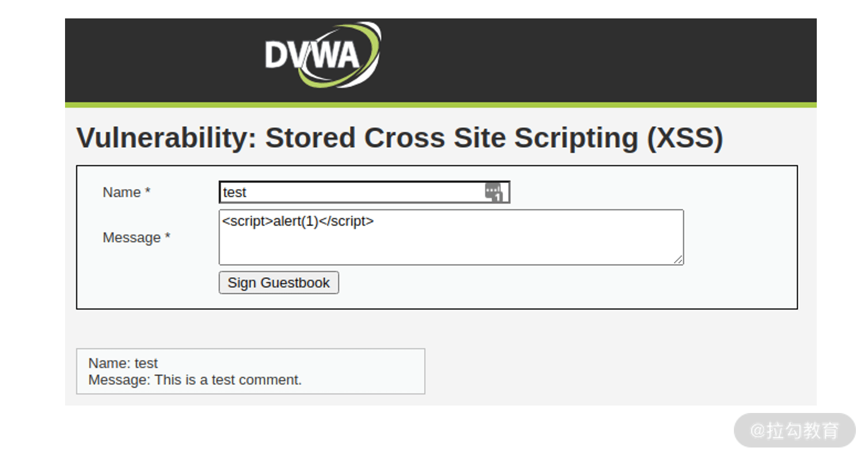Click the 拉勾教育 watermark badge
The width and height of the screenshot is (868, 459).
coord(794,430)
